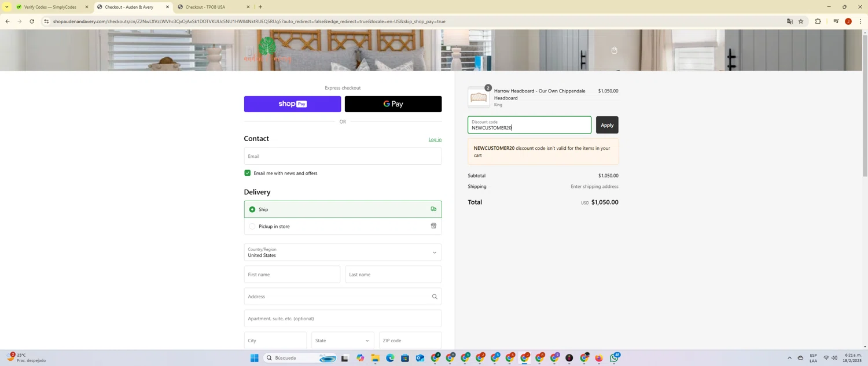View site information icon beside URL
Screen dimensions: 868x366
[x=46, y=21]
